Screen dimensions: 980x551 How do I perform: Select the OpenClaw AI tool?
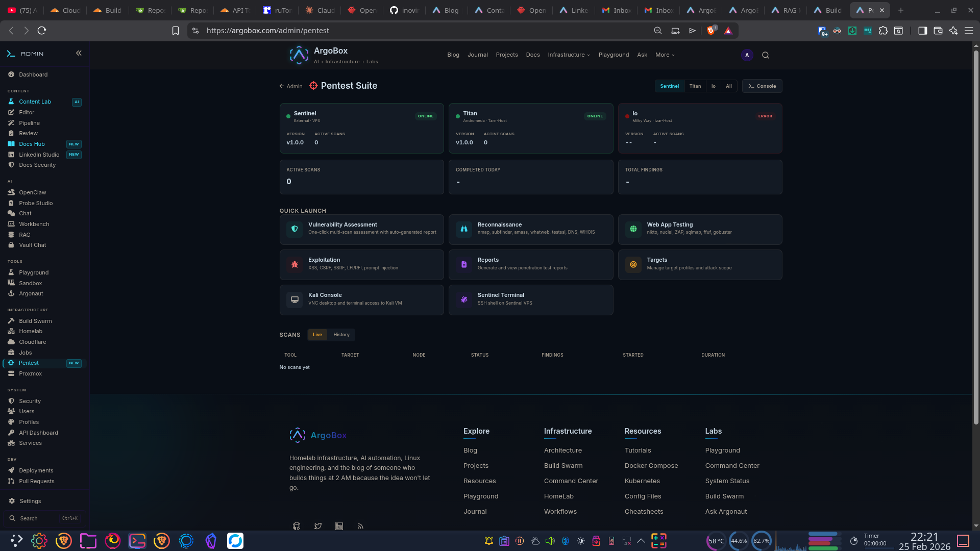click(x=32, y=192)
